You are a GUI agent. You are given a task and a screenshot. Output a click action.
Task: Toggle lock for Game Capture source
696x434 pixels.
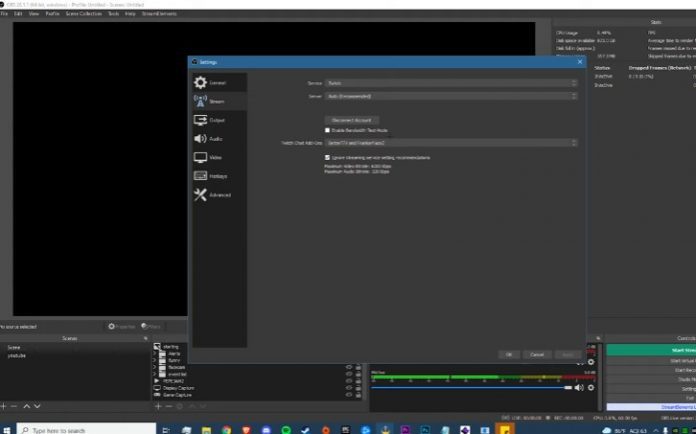point(358,395)
